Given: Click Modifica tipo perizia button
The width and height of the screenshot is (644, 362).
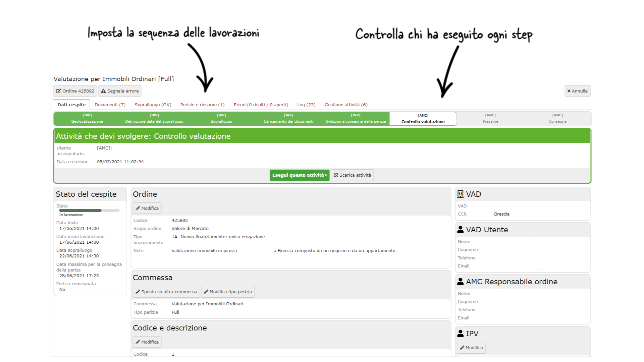Looking at the screenshot, I should [x=228, y=292].
